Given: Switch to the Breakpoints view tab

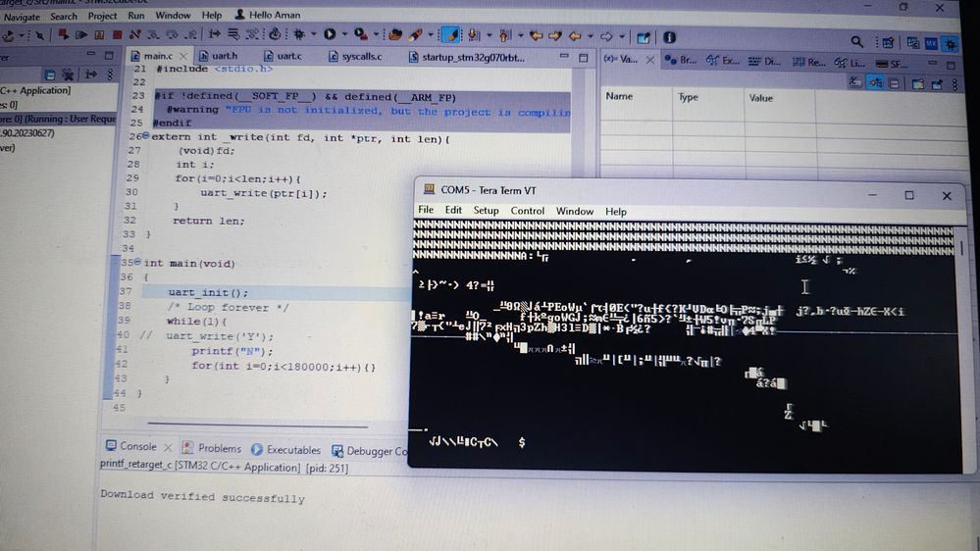Looking at the screenshot, I should tap(681, 60).
